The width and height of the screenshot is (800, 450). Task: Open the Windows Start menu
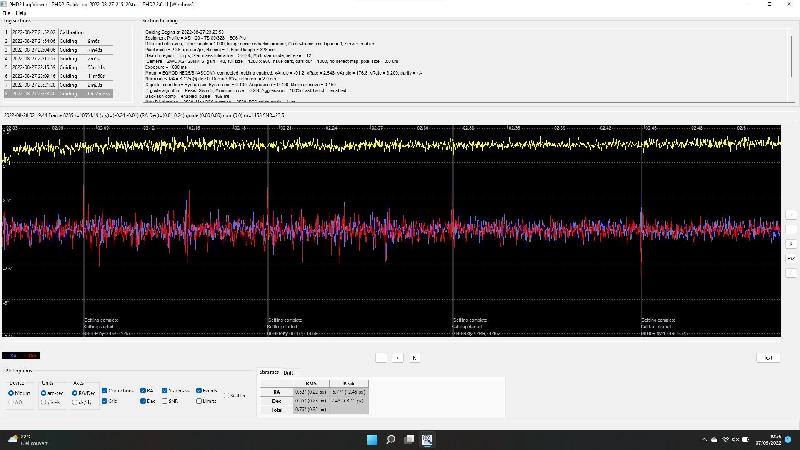(372, 439)
